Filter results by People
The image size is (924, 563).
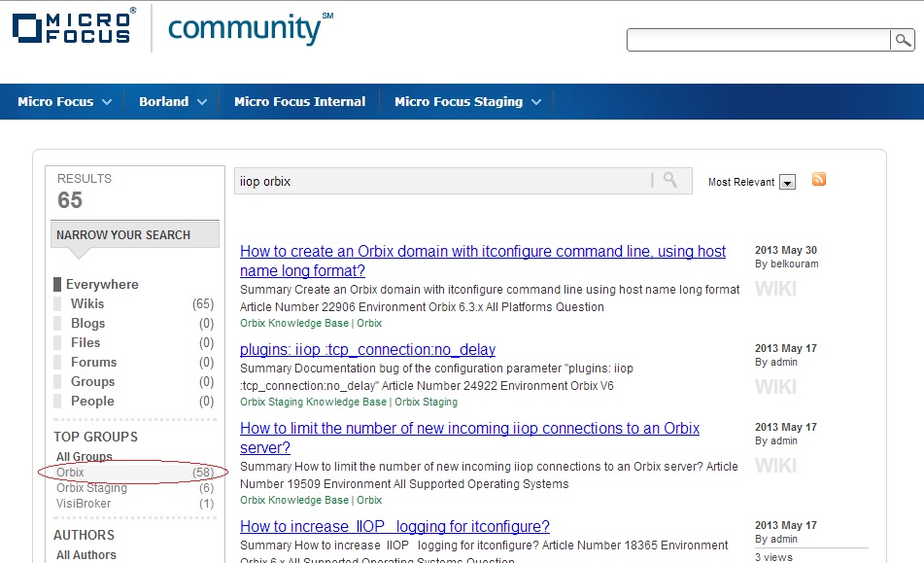[x=92, y=401]
